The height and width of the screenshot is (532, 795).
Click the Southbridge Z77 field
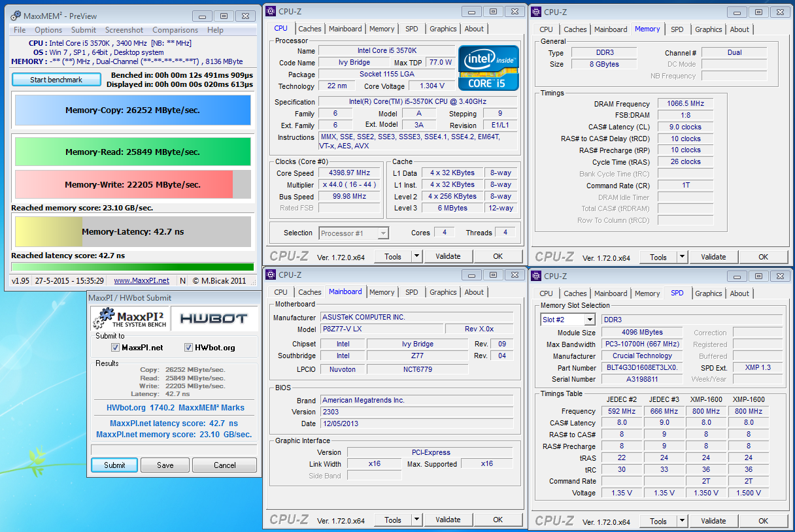point(418,356)
